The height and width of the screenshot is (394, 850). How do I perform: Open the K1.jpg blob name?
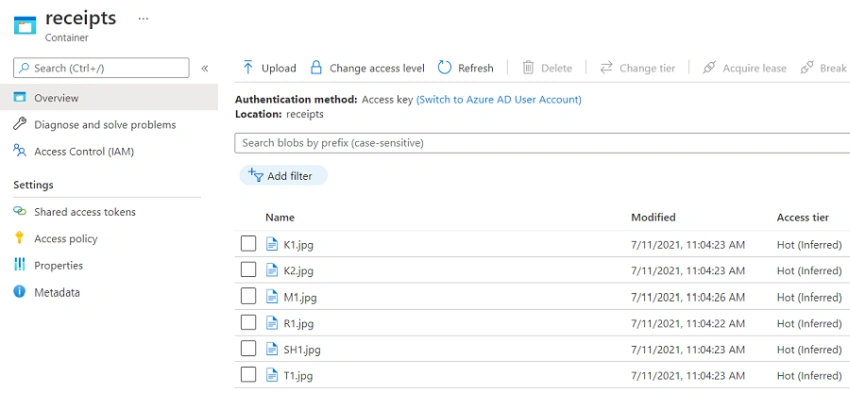click(299, 245)
